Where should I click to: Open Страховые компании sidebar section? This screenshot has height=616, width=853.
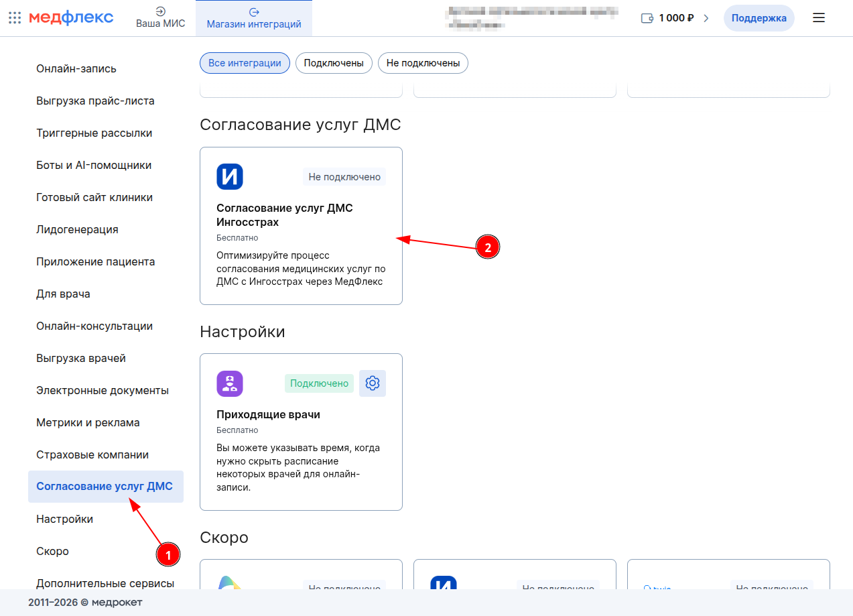[x=92, y=454]
